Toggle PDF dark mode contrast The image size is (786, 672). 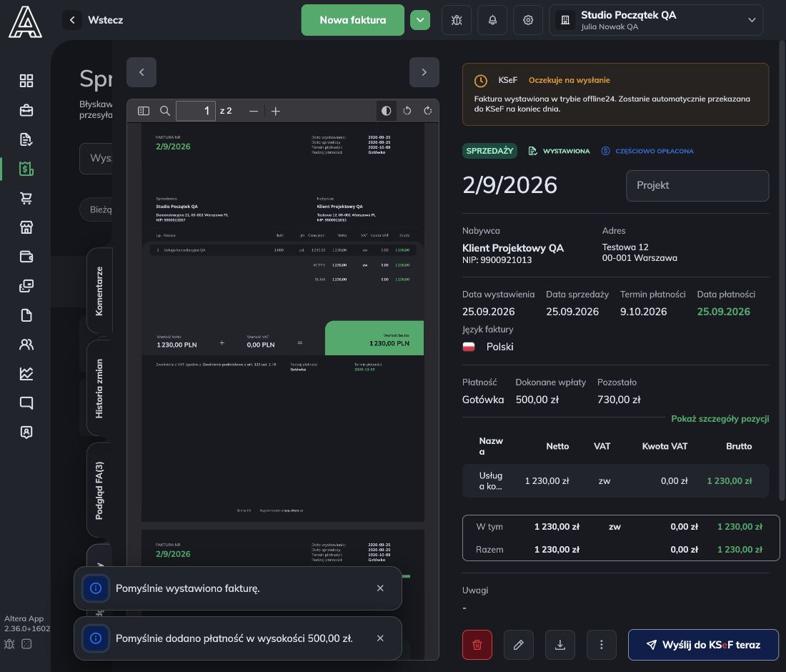pos(386,111)
